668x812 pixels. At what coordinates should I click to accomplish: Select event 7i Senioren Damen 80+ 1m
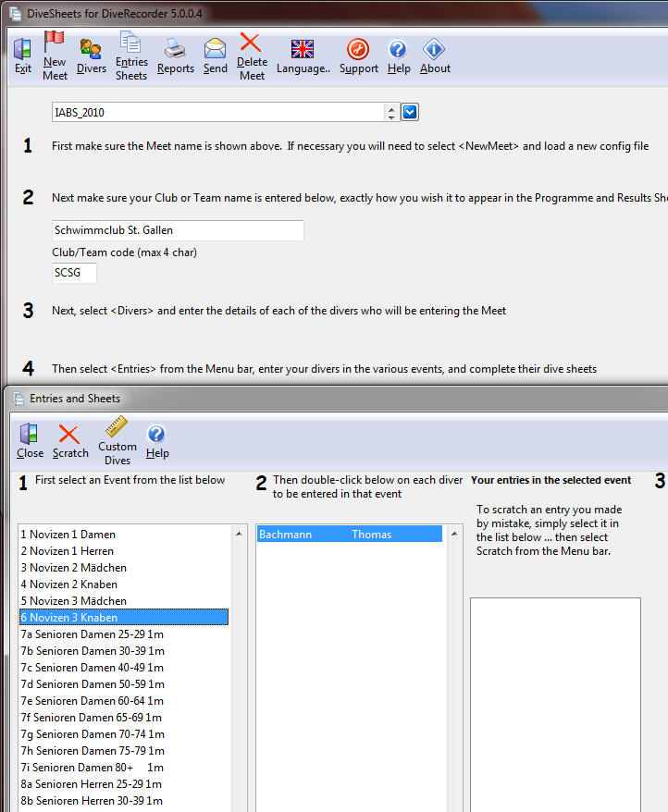(124, 767)
